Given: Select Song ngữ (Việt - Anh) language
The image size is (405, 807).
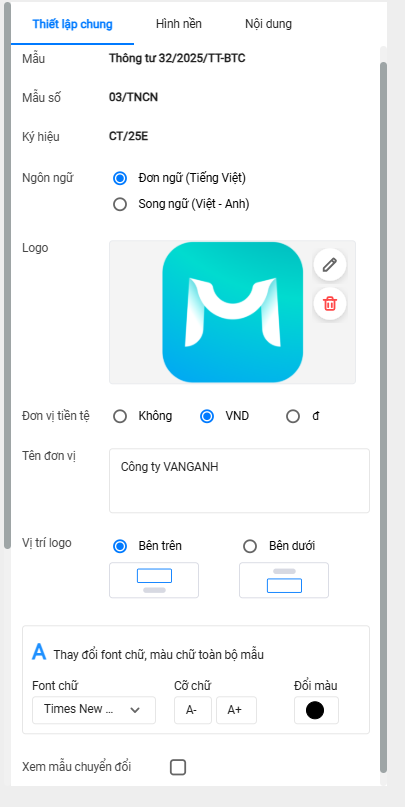Looking at the screenshot, I should pos(120,204).
